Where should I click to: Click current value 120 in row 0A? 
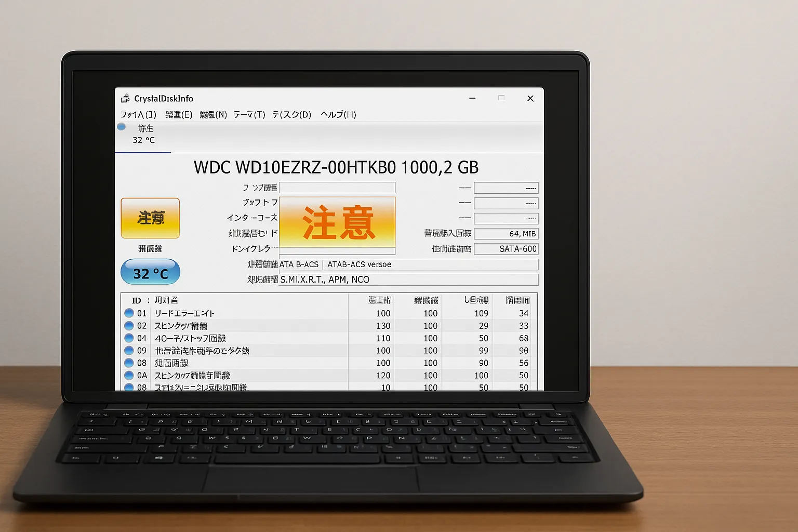click(x=383, y=375)
